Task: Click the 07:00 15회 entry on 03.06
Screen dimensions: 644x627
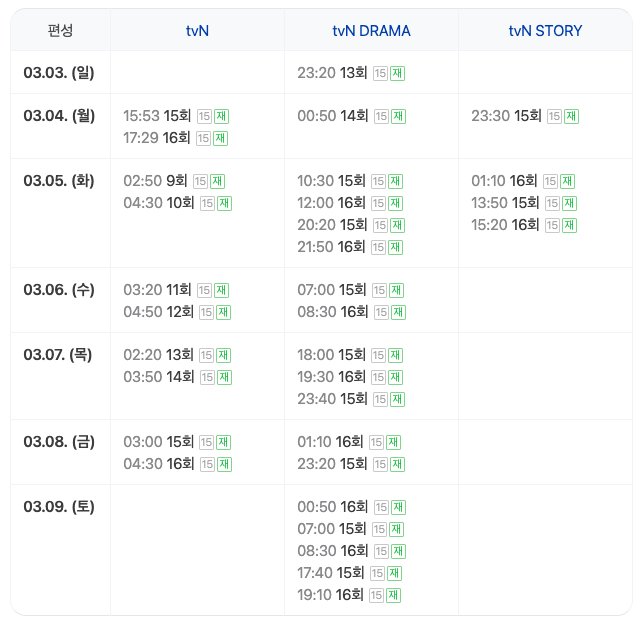Action: (x=351, y=290)
